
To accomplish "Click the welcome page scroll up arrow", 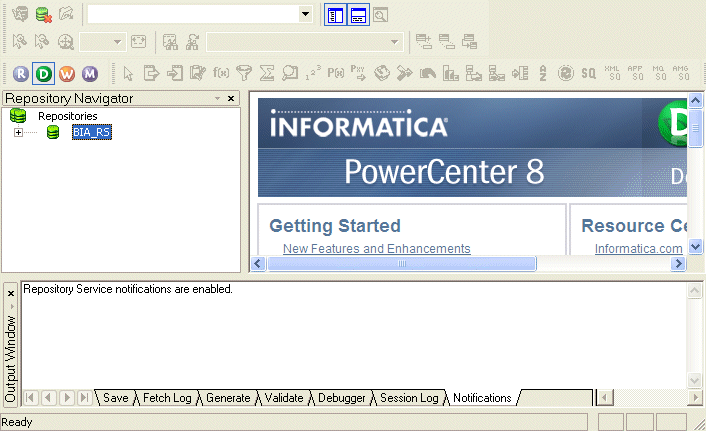I will (695, 100).
